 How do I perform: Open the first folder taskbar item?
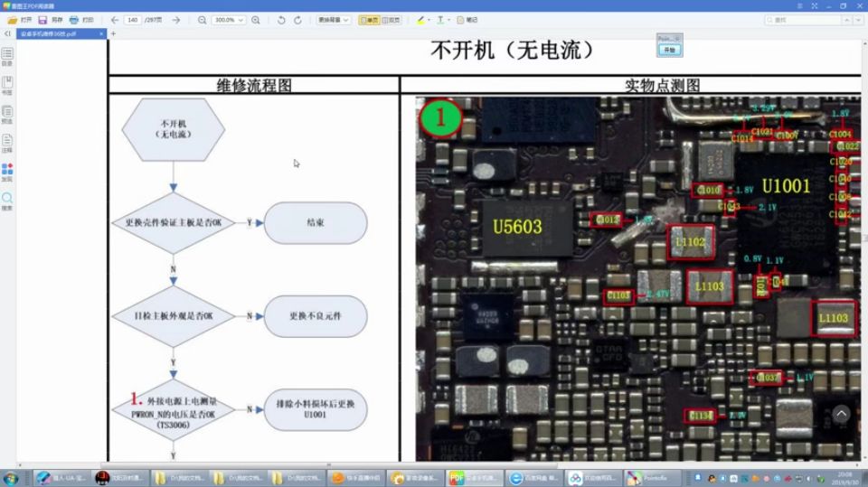178,478
